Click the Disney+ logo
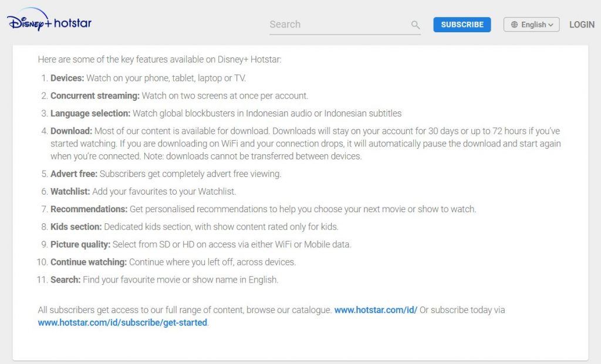The width and height of the screenshot is (601, 364). [x=29, y=19]
